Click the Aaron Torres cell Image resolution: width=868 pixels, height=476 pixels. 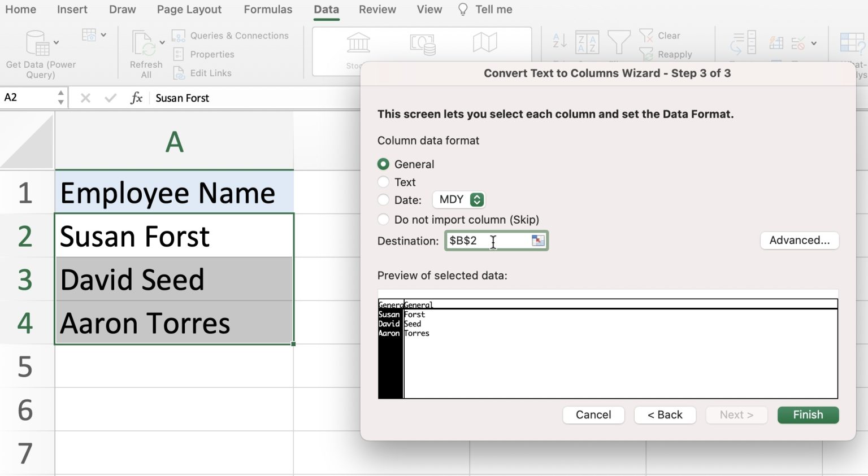(174, 323)
